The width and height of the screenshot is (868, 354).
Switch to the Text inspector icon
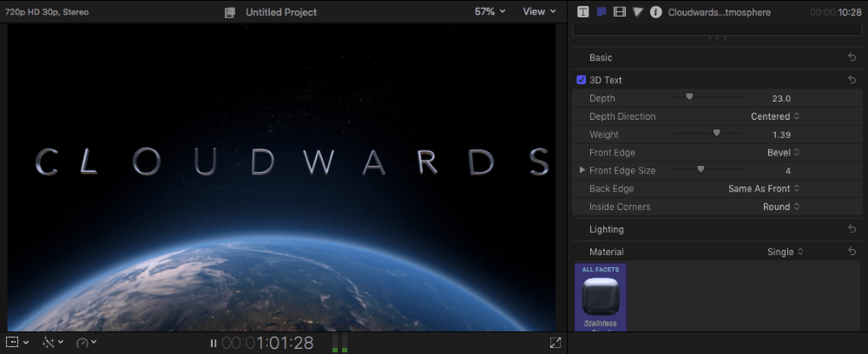[602, 11]
